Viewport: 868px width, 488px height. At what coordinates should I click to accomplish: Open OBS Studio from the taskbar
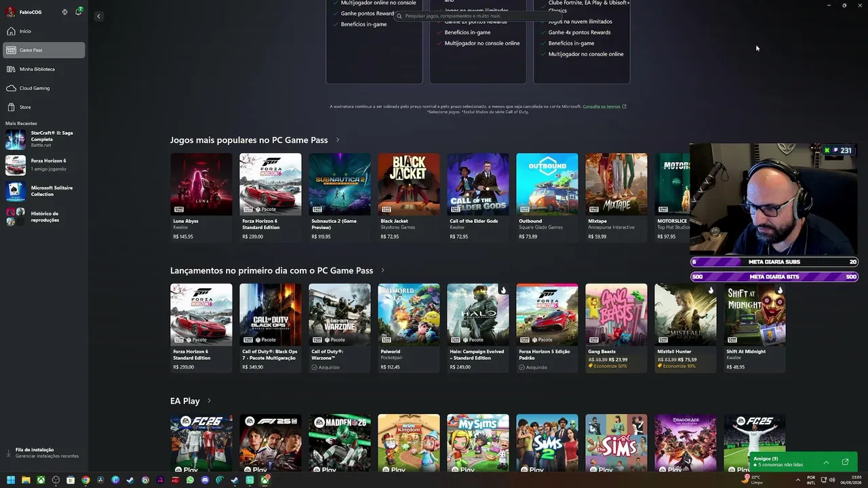56,480
